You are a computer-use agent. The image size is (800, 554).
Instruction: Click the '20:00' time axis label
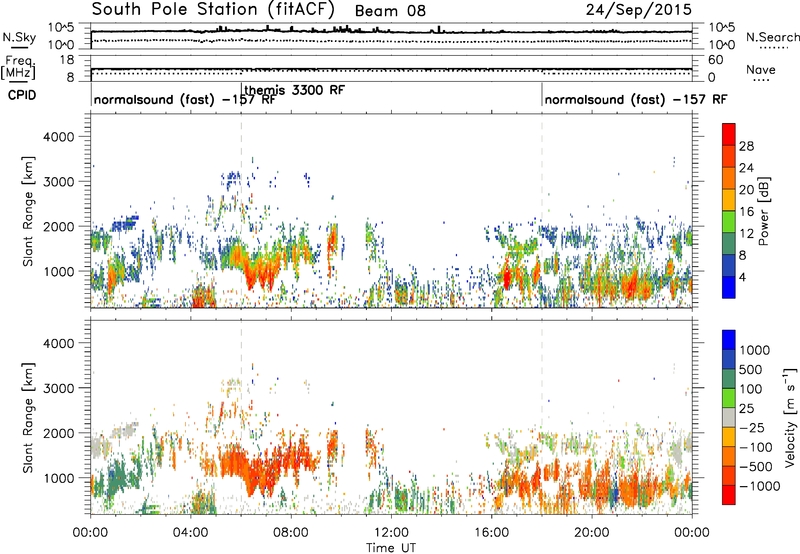(x=591, y=533)
